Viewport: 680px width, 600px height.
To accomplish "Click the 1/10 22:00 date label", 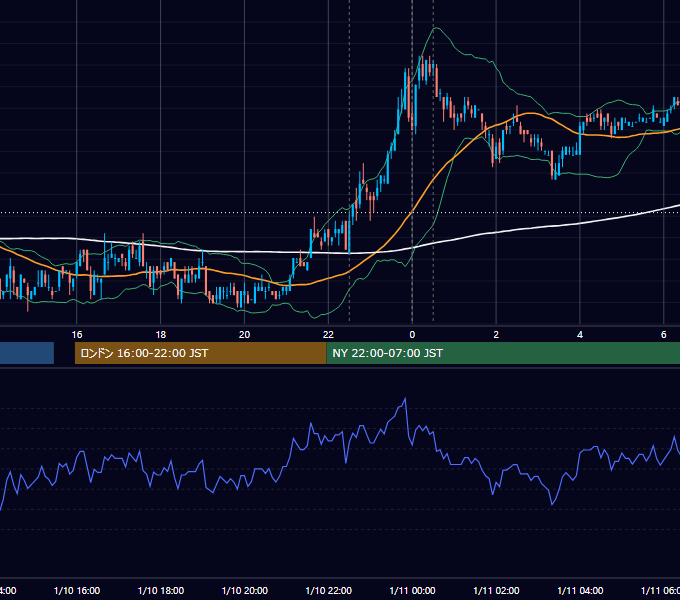I will [329, 591].
